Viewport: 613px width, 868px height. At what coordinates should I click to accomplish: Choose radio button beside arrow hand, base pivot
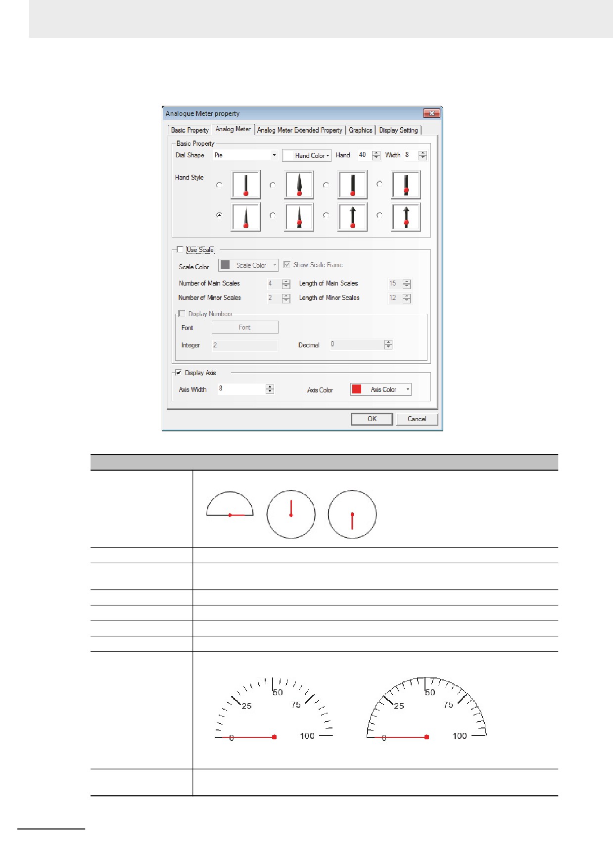pos(326,215)
